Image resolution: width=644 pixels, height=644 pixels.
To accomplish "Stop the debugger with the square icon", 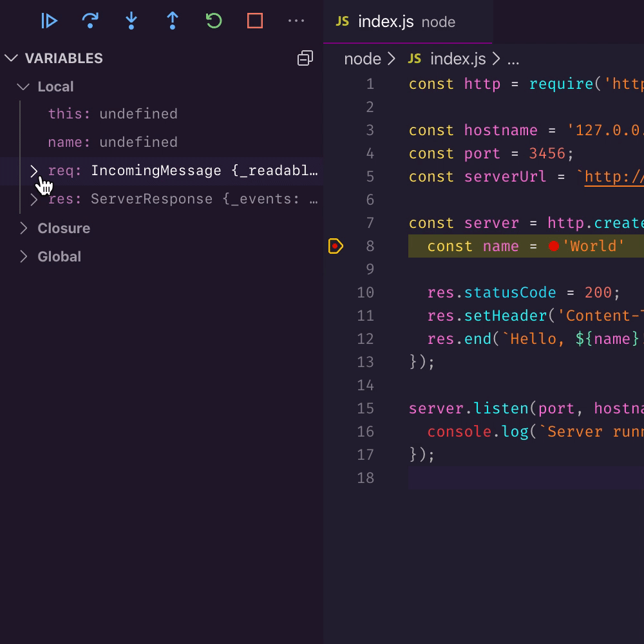I will pyautogui.click(x=255, y=21).
